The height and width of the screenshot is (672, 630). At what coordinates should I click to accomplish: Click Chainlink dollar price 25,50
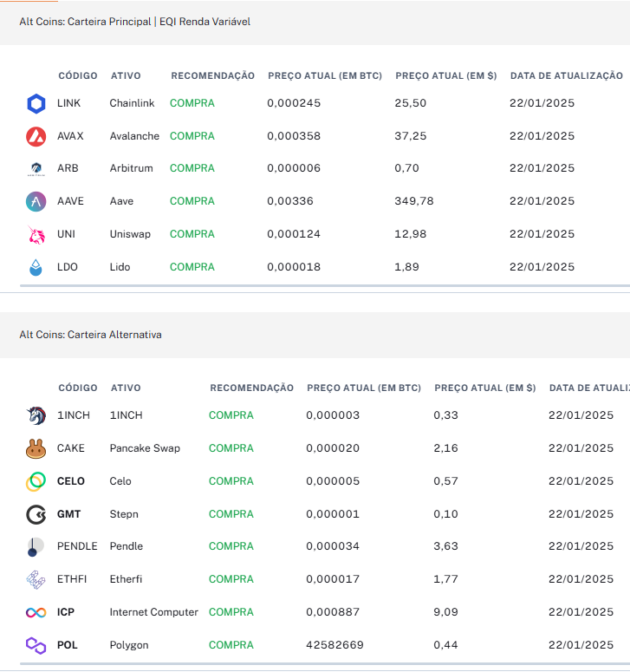pos(410,103)
